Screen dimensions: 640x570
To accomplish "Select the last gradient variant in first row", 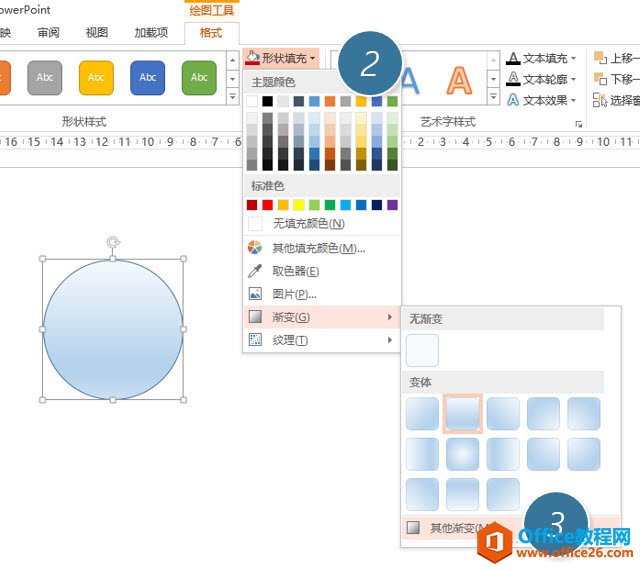I will click(x=584, y=414).
